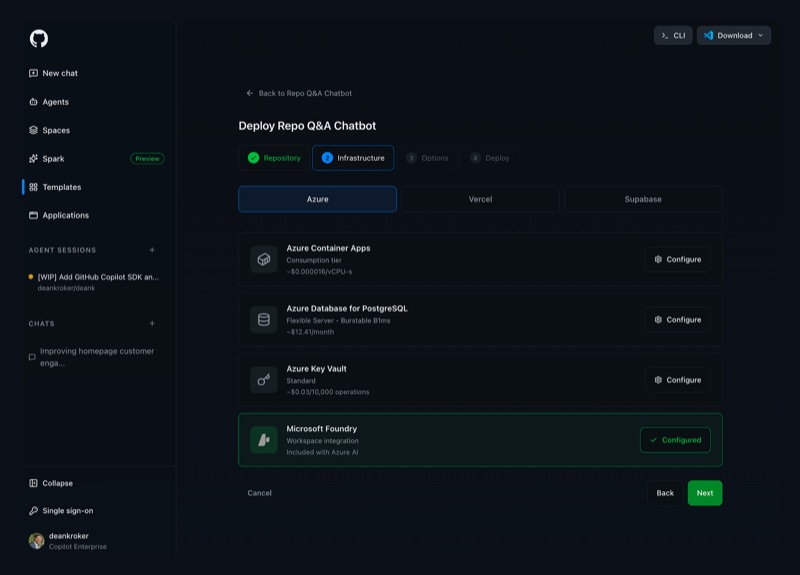800x575 pixels.
Task: Select the Vercel infrastructure provider
Action: [x=480, y=199]
